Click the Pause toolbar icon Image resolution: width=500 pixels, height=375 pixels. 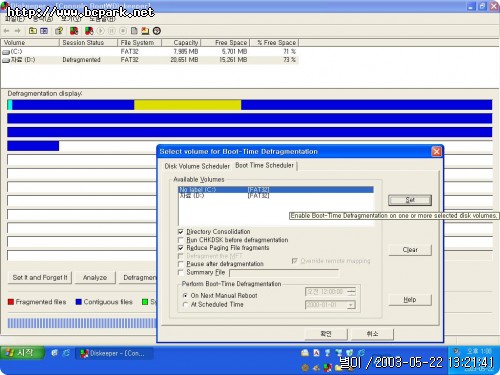click(112, 31)
